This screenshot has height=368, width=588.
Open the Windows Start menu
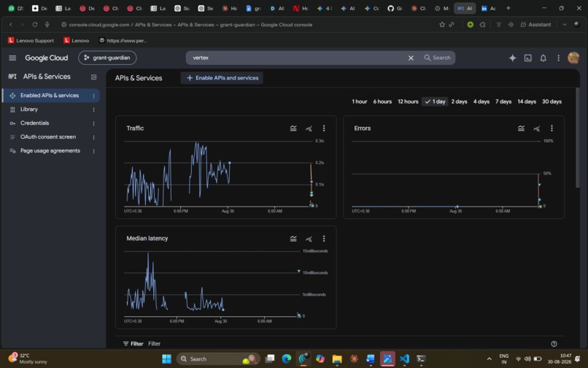(166, 359)
